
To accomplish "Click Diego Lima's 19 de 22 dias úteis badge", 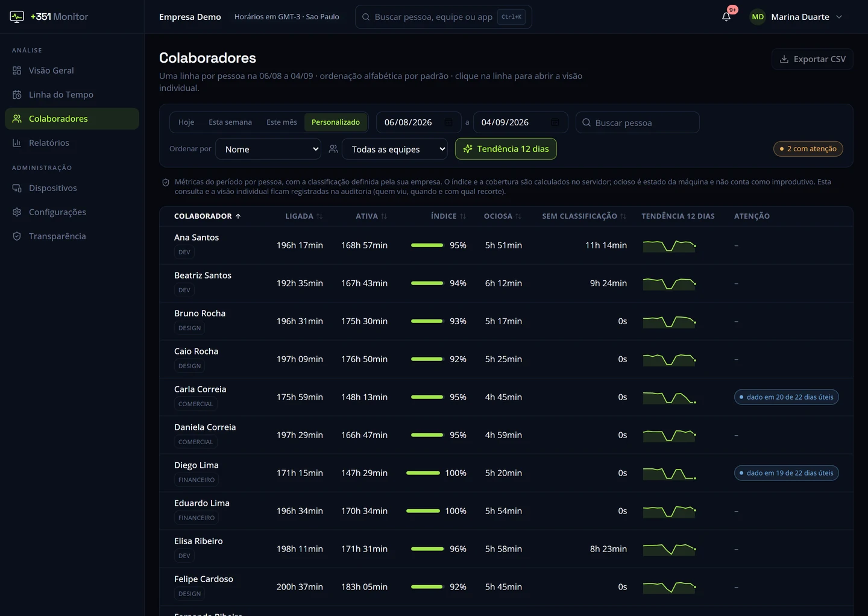I will point(787,473).
